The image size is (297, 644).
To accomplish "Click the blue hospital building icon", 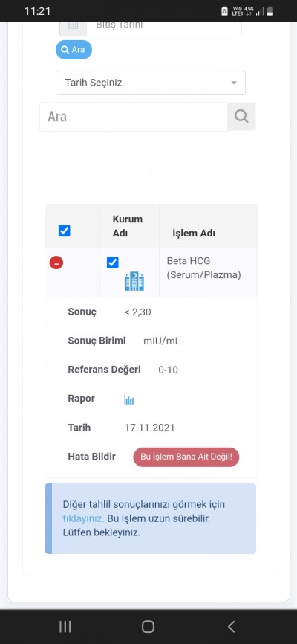I will tap(134, 281).
